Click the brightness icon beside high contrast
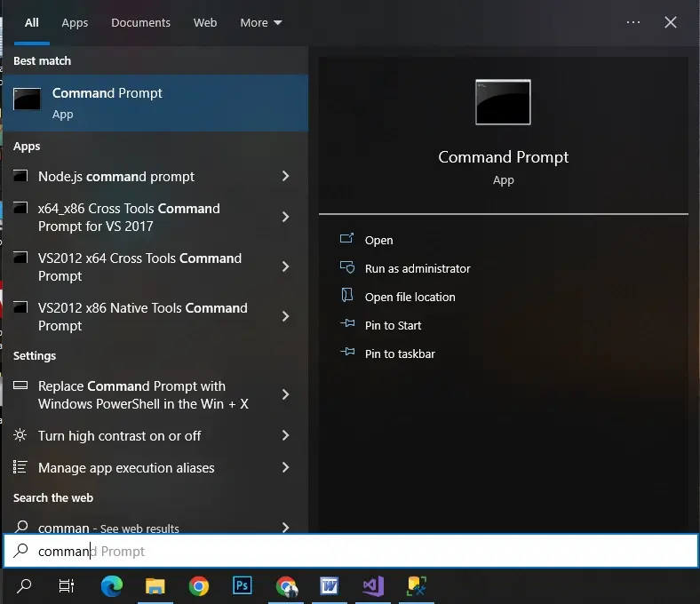 tap(20, 435)
